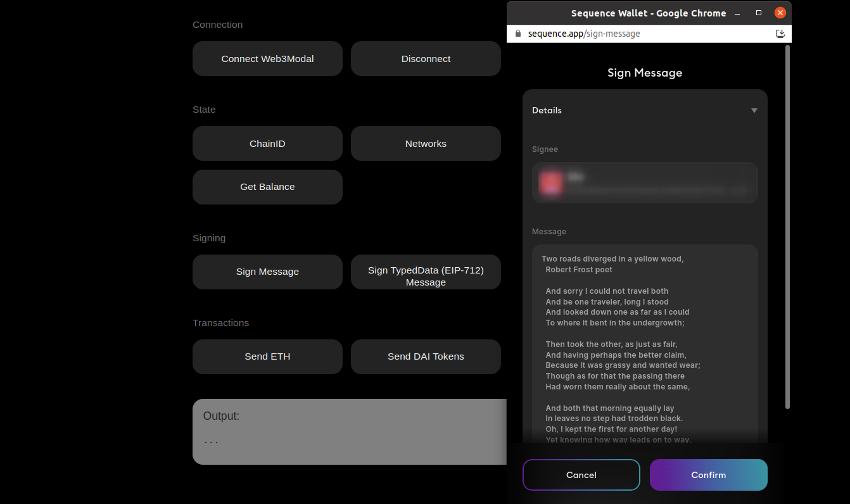The width and height of the screenshot is (850, 504).
Task: Click the State section heading
Action: click(204, 110)
